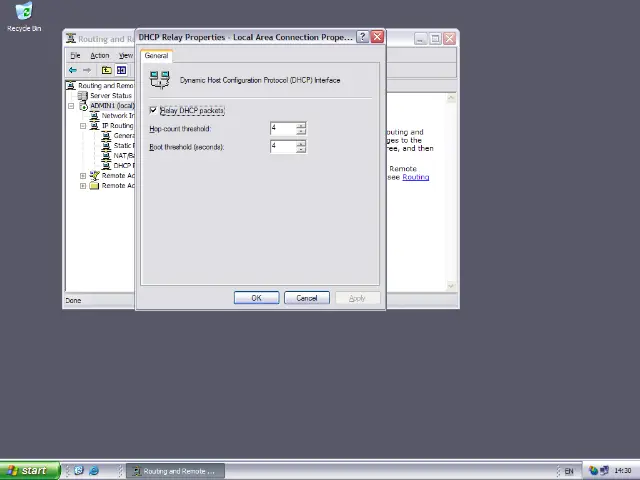Open the File menu
640x480 pixels.
[x=75, y=55]
